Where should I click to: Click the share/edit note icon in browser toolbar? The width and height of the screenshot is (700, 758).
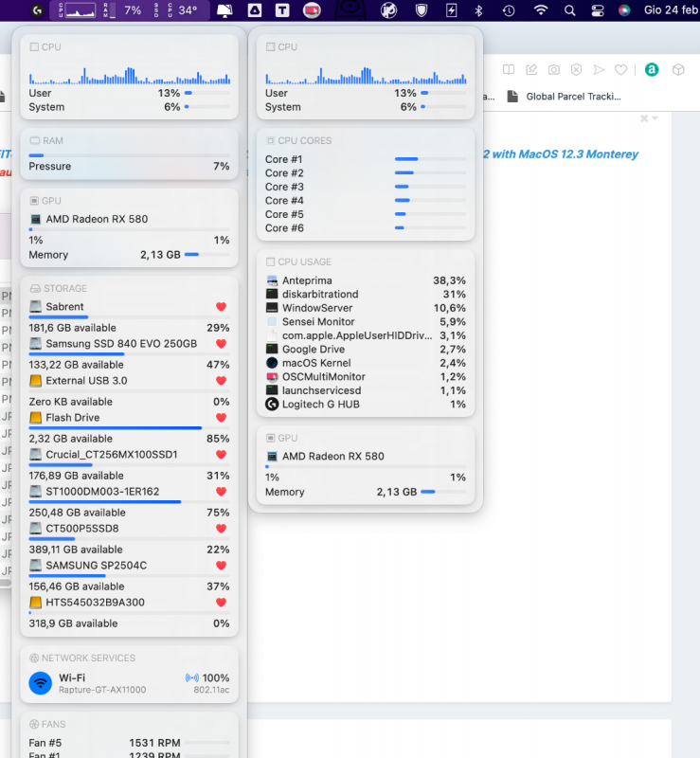(531, 69)
